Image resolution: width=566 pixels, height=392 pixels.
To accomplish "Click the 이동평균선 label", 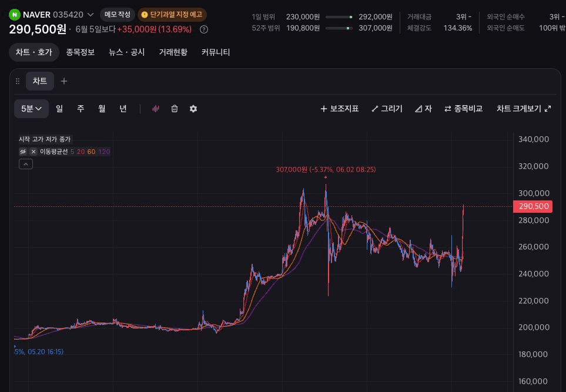I will click(54, 152).
